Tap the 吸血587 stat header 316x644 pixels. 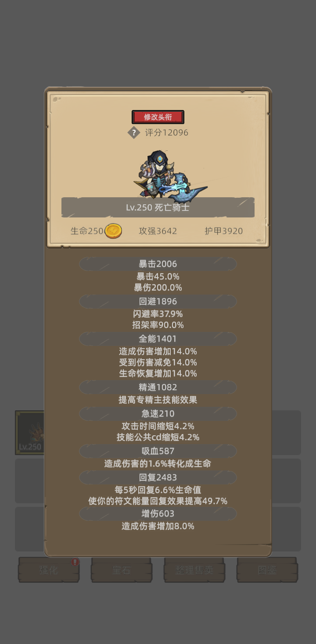[x=158, y=451]
